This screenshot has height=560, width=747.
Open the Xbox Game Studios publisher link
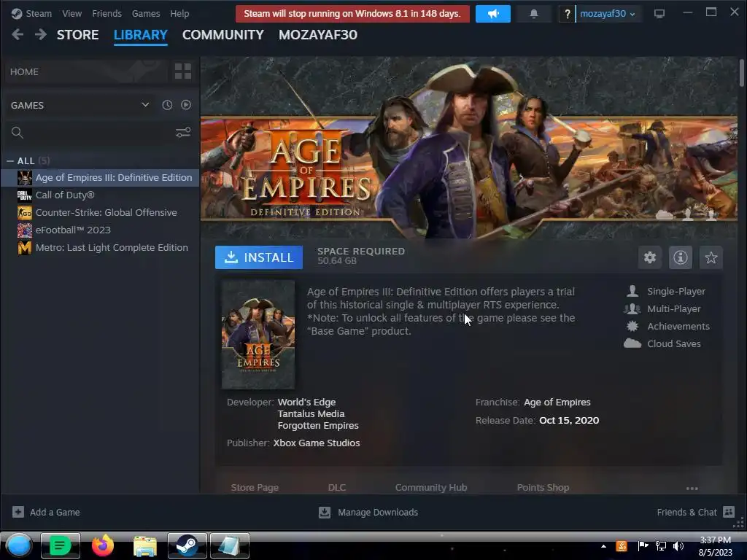point(317,443)
